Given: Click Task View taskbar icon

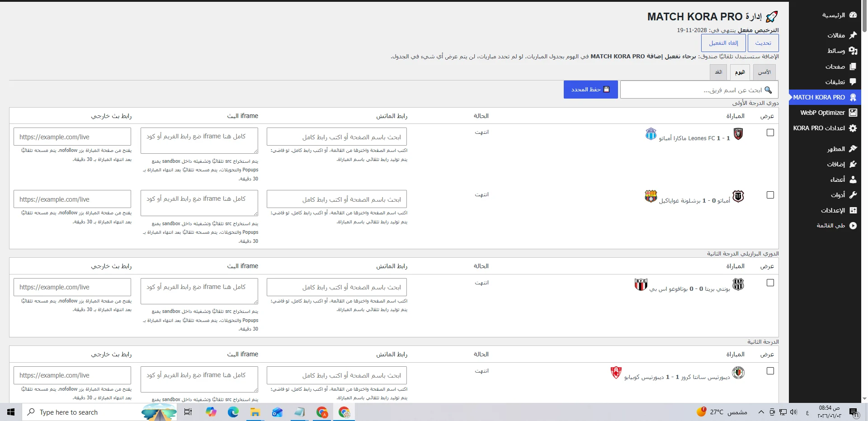Looking at the screenshot, I should point(188,412).
